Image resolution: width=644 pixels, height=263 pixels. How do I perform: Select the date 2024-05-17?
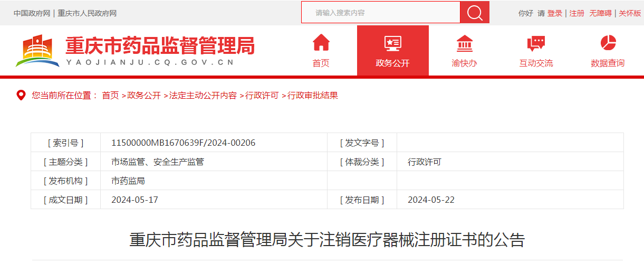pos(134,200)
